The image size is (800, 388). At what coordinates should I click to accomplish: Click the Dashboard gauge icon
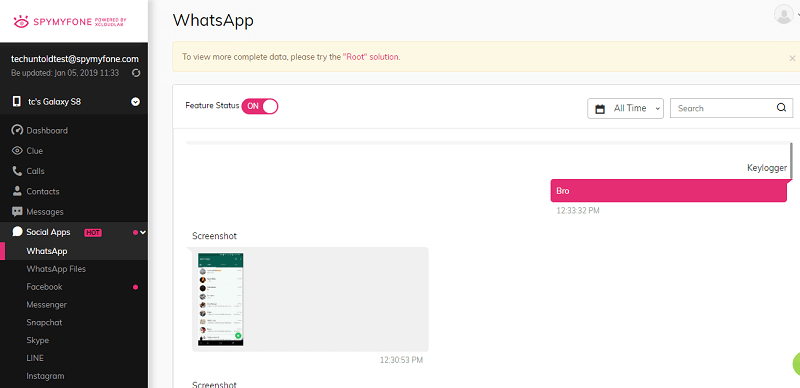click(17, 130)
